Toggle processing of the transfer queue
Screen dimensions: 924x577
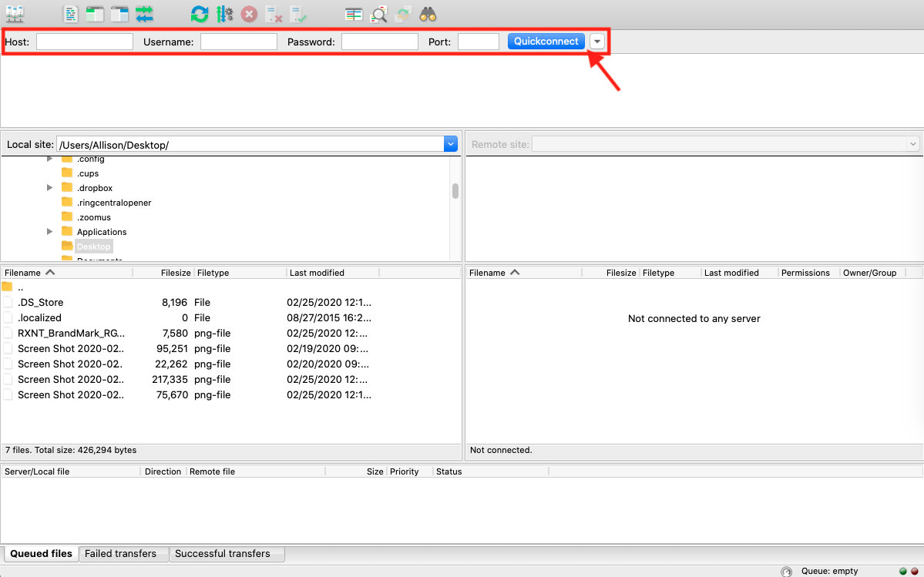pos(224,14)
